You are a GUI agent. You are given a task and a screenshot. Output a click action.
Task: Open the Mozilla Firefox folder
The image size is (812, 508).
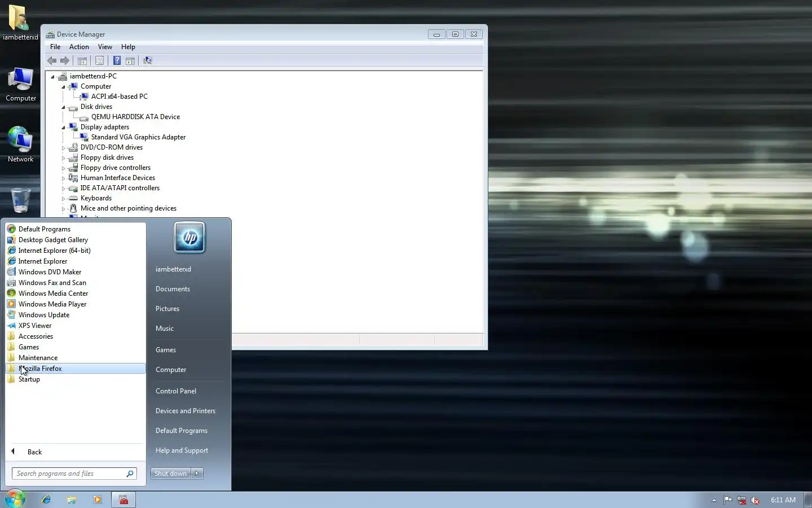(x=76, y=369)
